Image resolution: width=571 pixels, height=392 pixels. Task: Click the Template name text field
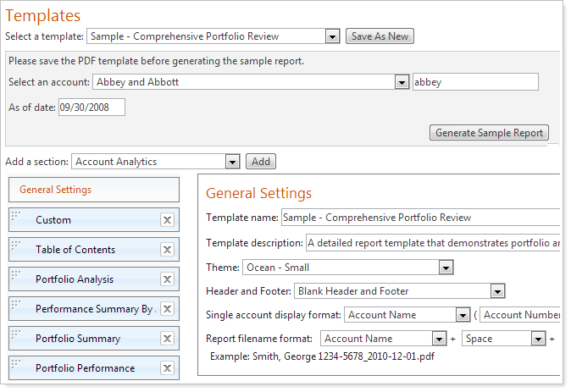tap(420, 218)
